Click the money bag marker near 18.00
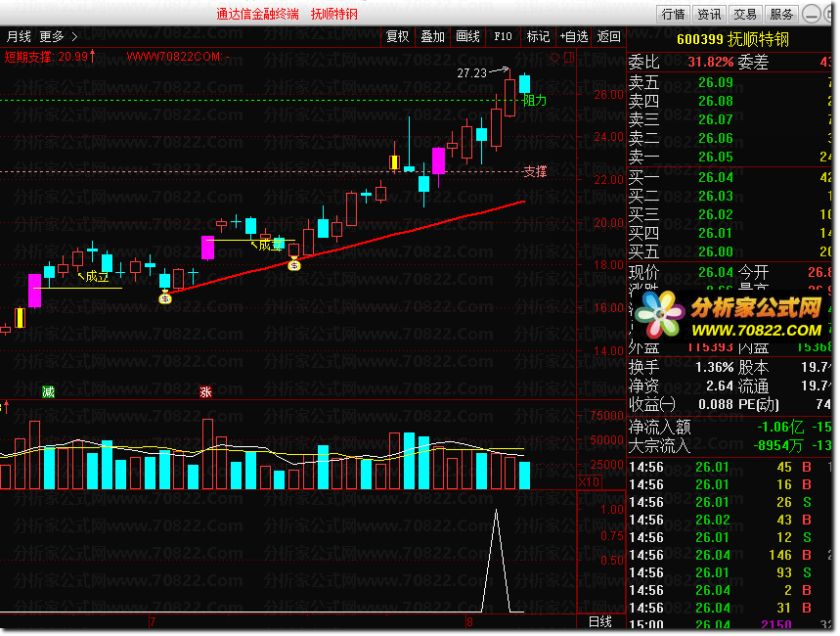 tap(294, 264)
